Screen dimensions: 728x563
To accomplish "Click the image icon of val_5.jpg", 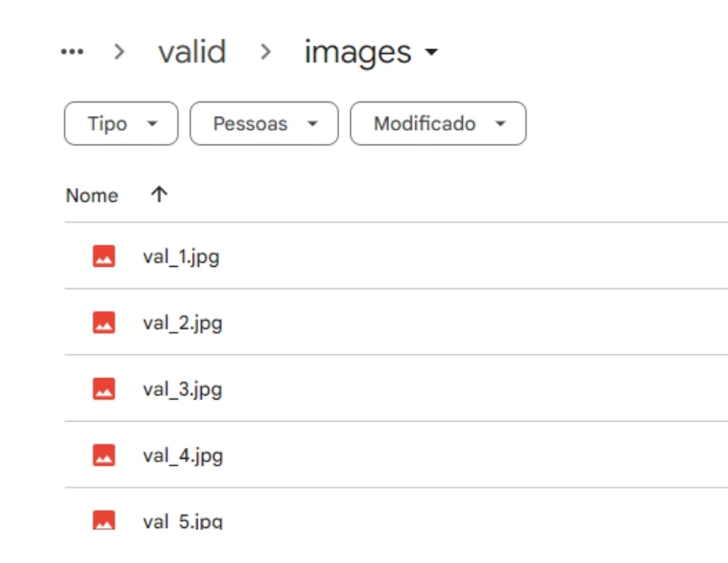I will point(104,520).
